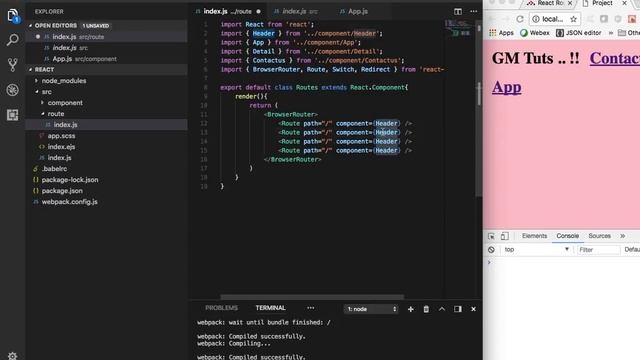This screenshot has height=360, width=640.
Task: Switch to the Terminal panel tab
Action: tap(271, 308)
